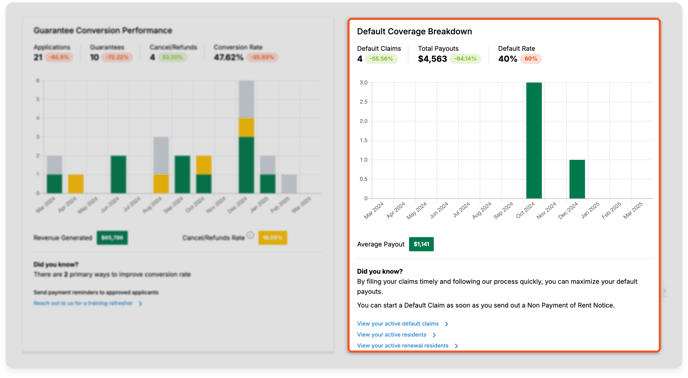Click the Mar 2025 axis label in Default Coverage chart
Viewport: 688px width, 378px height.
(x=633, y=210)
